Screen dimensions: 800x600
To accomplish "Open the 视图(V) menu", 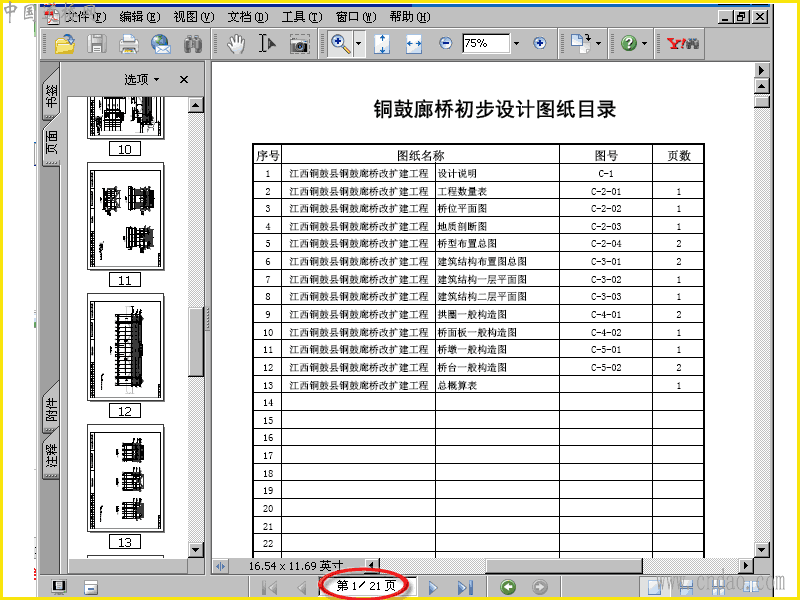I will pyautogui.click(x=193, y=17).
